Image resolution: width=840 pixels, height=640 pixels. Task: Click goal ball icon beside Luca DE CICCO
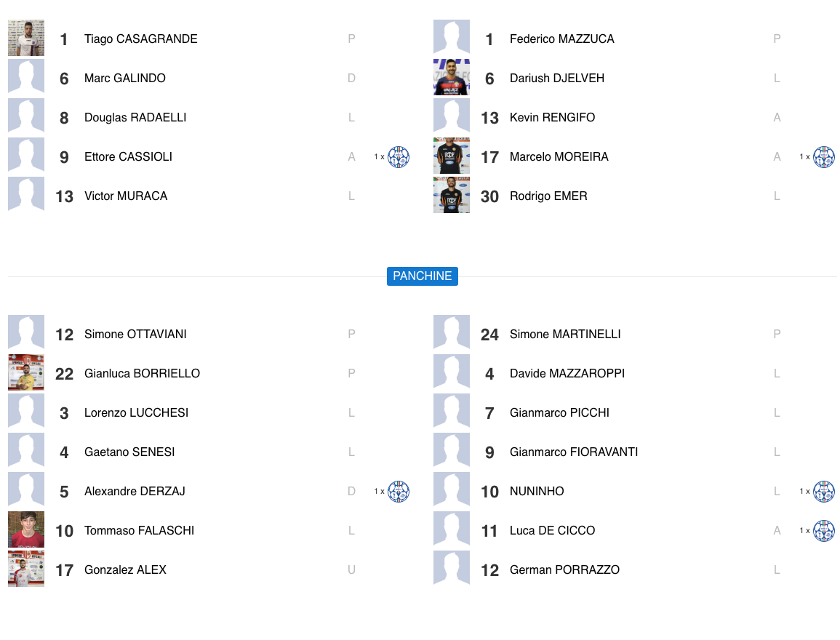pyautogui.click(x=824, y=531)
